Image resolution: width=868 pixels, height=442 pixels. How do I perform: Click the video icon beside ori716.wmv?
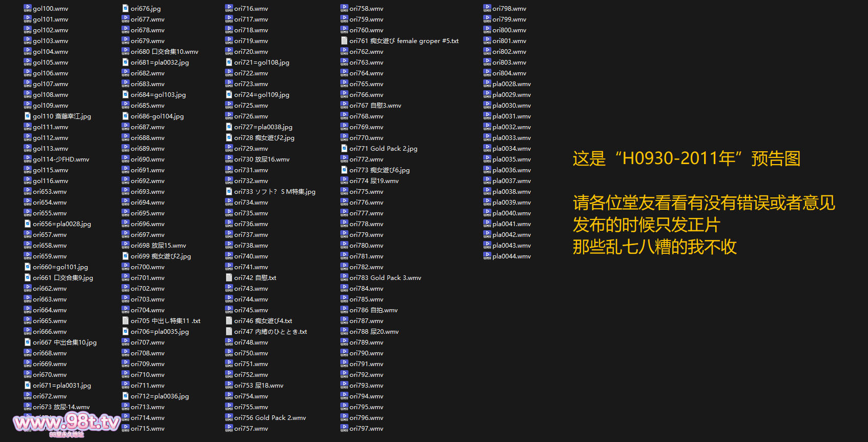tap(229, 8)
